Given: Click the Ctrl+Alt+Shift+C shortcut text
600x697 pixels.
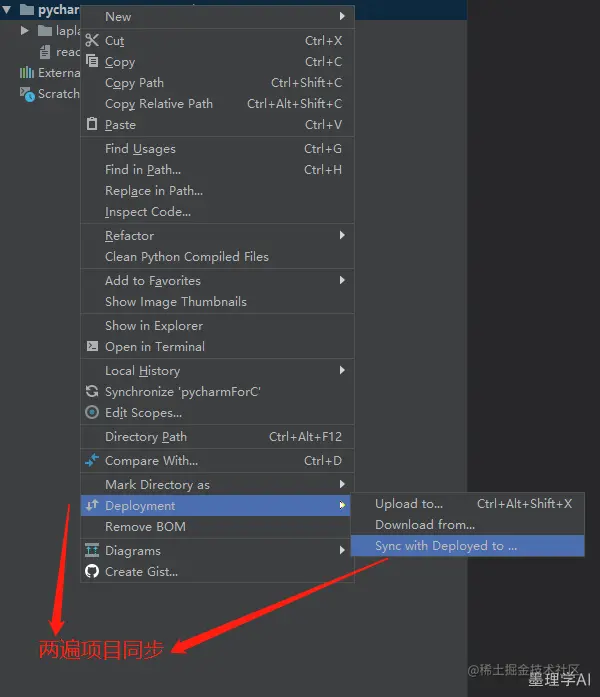Looking at the screenshot, I should click(295, 104).
